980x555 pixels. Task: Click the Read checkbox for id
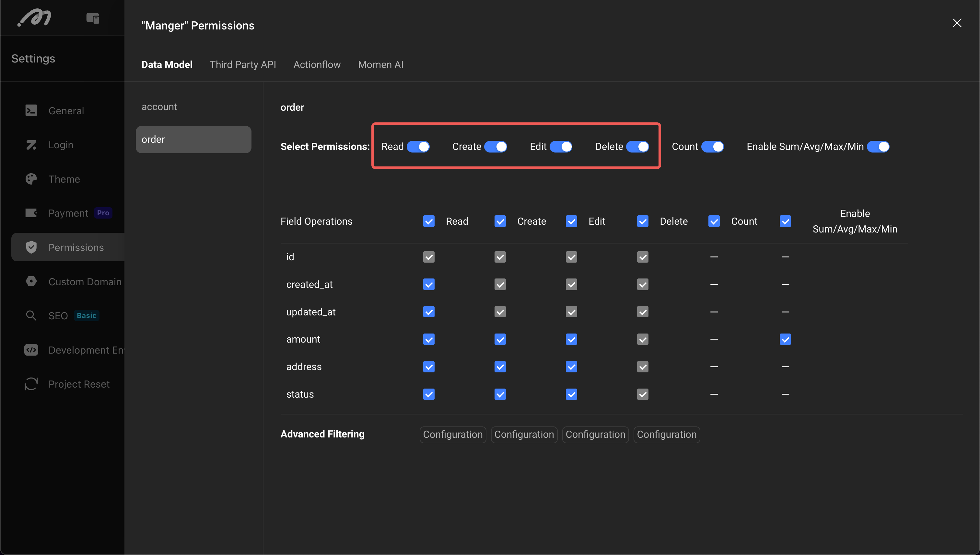pyautogui.click(x=429, y=257)
